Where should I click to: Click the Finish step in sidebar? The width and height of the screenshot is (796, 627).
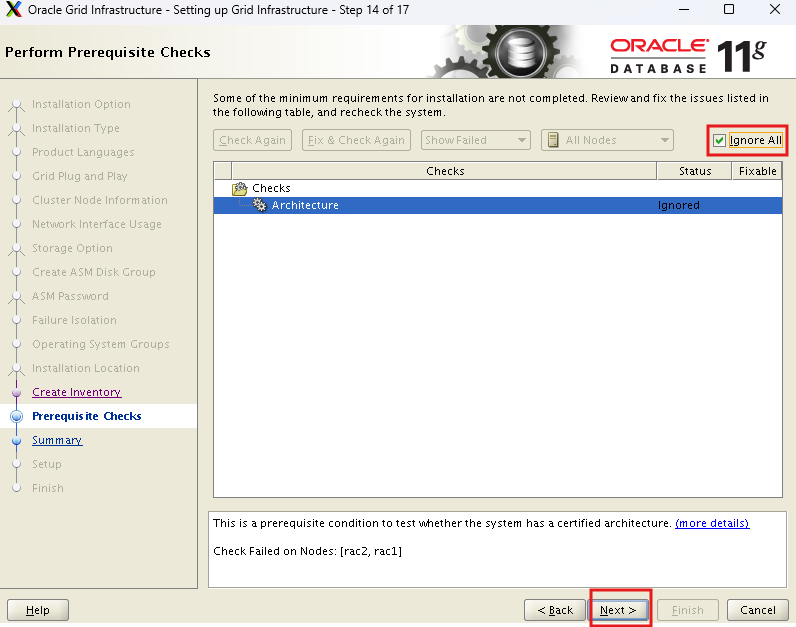[48, 488]
